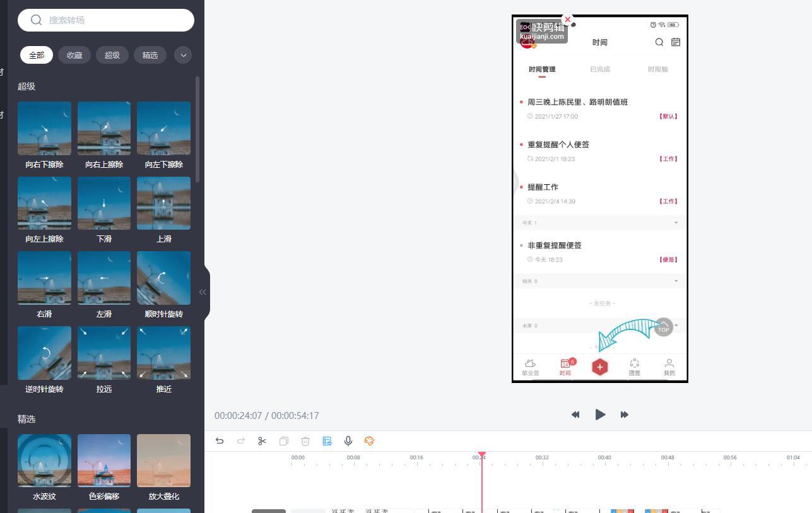This screenshot has height=513, width=812.
Task: Choose the 下滑 transition thumbnail
Action: click(x=104, y=203)
